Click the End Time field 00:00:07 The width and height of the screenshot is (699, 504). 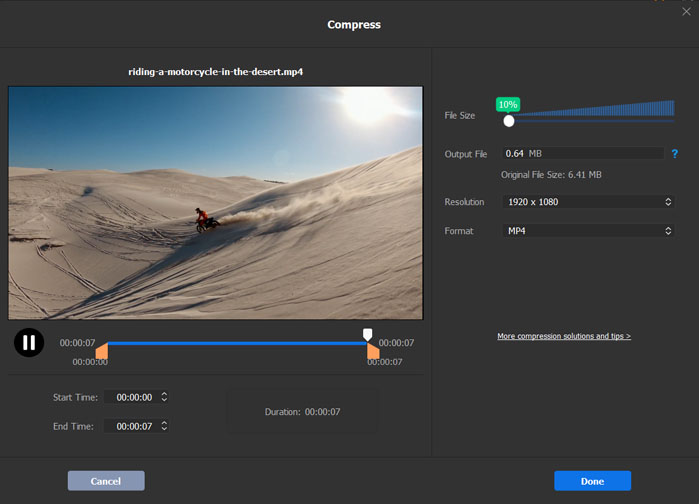(136, 426)
